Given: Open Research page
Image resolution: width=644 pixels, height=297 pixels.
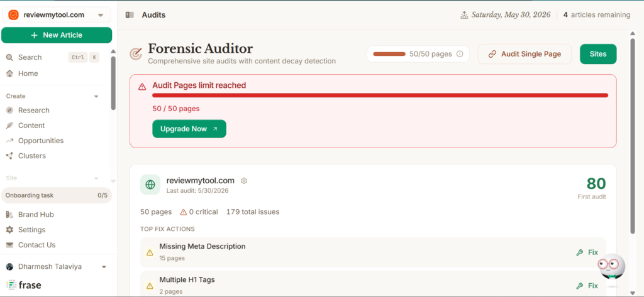Looking at the screenshot, I should pyautogui.click(x=34, y=111).
